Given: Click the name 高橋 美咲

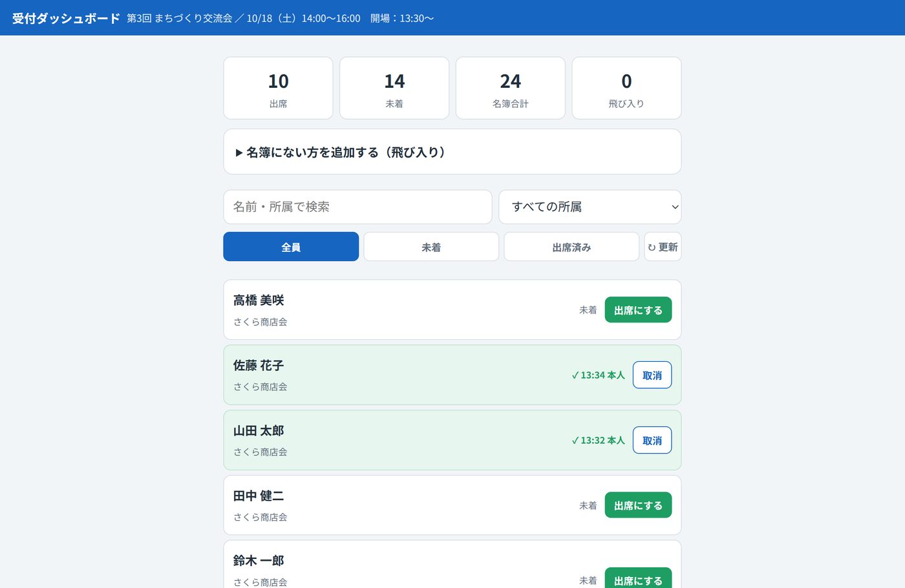Looking at the screenshot, I should pyautogui.click(x=259, y=300).
